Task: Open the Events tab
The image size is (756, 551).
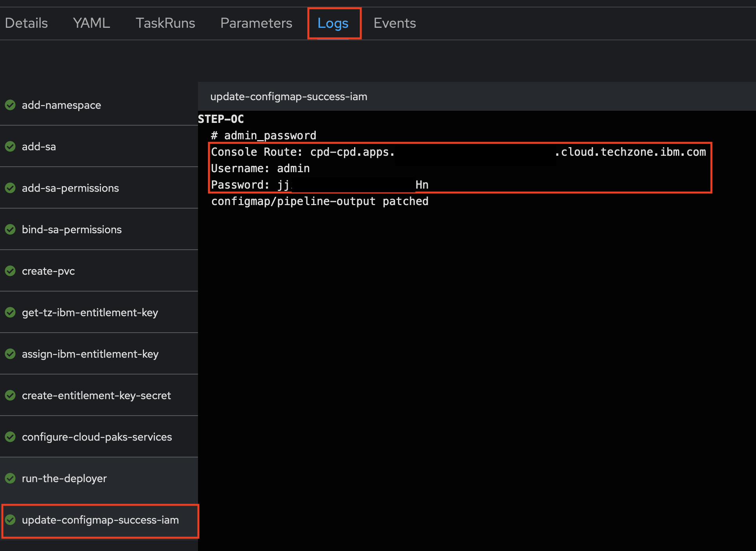Action: point(394,23)
